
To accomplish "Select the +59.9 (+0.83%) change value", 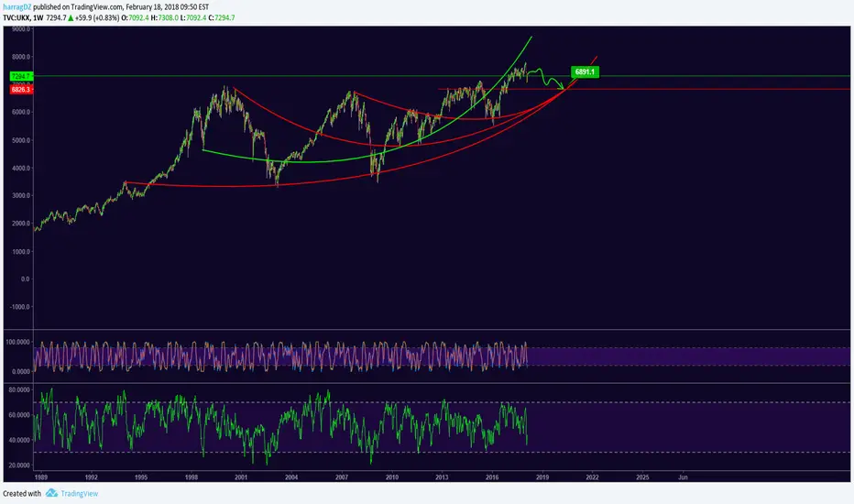I will click(x=97, y=18).
